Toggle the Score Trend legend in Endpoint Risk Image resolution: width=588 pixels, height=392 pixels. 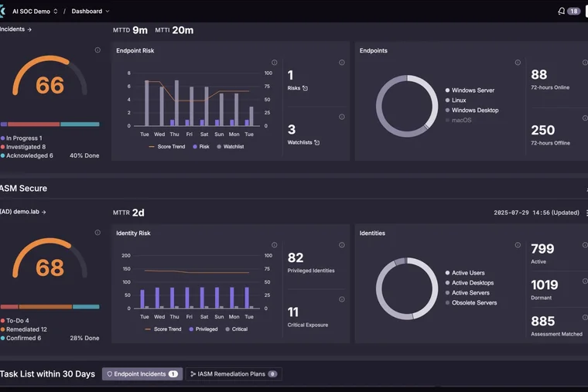pos(167,147)
